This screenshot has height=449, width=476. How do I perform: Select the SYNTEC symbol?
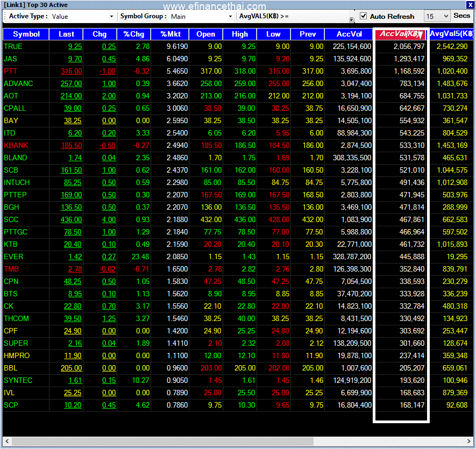pyautogui.click(x=18, y=380)
